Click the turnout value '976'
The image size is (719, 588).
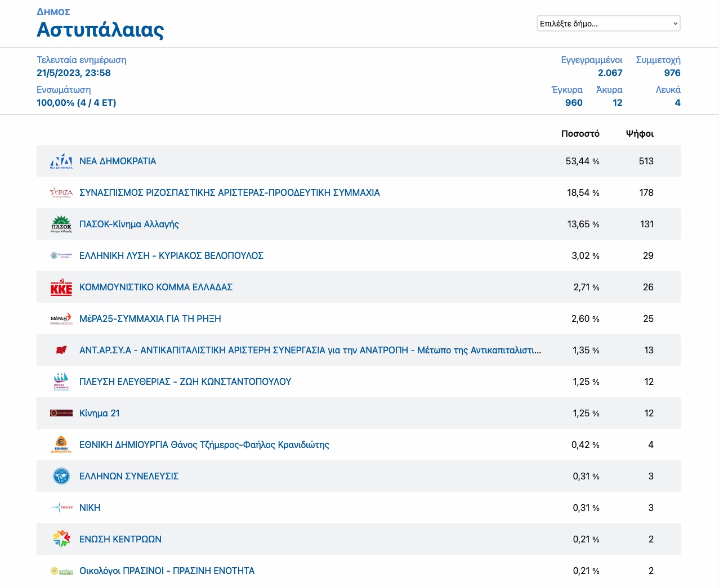[672, 73]
